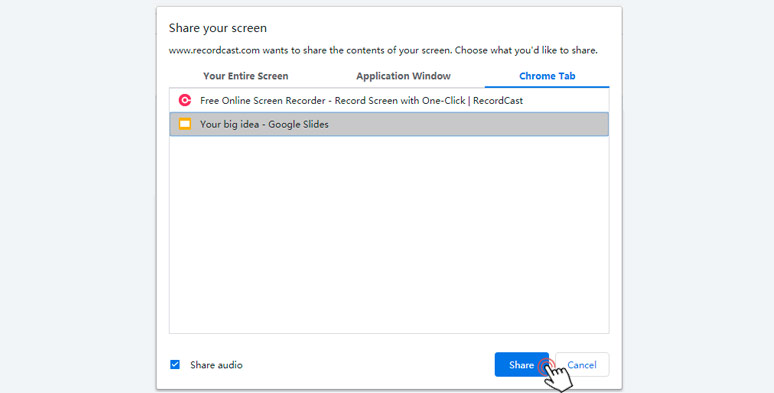
Task: Choose the Free Online Screen Recorder tab row
Action: 389,100
